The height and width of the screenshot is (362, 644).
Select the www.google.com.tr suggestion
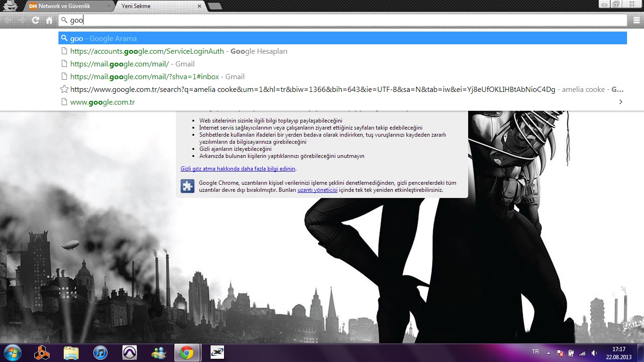tap(343, 102)
